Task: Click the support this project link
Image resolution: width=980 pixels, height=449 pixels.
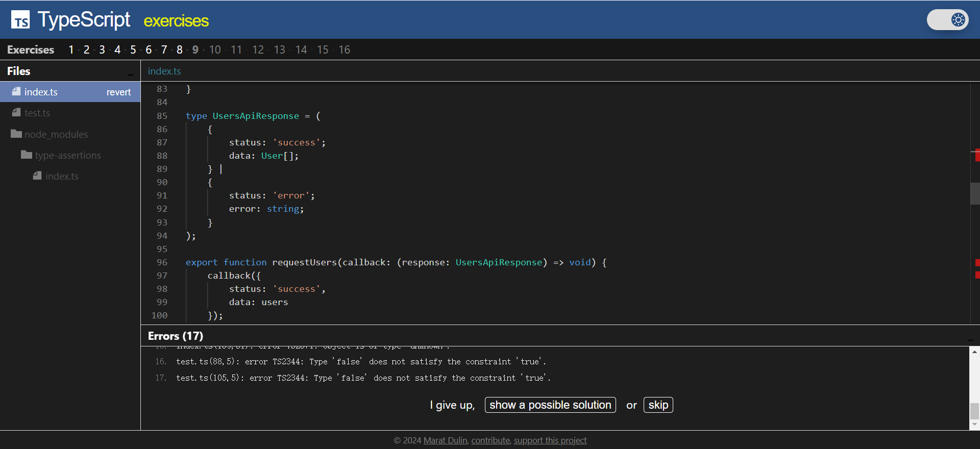Action: coord(550,440)
